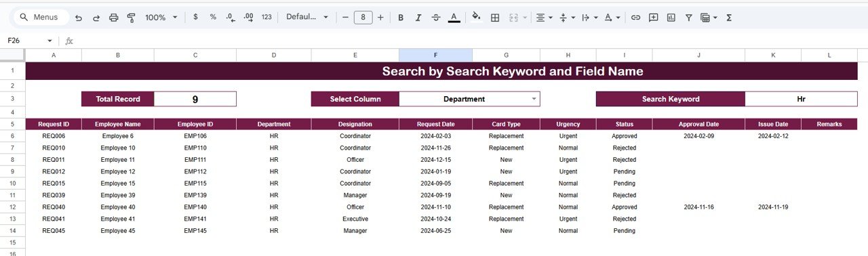The width and height of the screenshot is (868, 256).
Task: Click the Approval Date column heading
Action: (698, 124)
